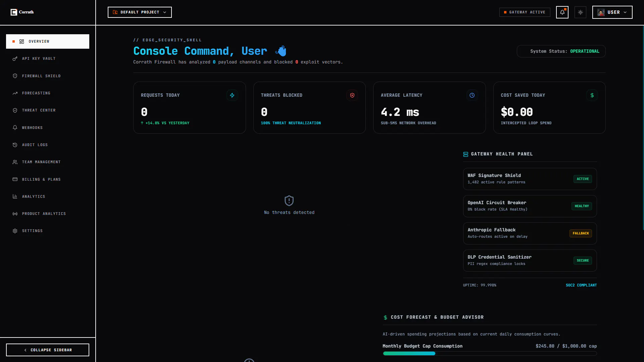Navigate to FORECASTING section

(48, 93)
